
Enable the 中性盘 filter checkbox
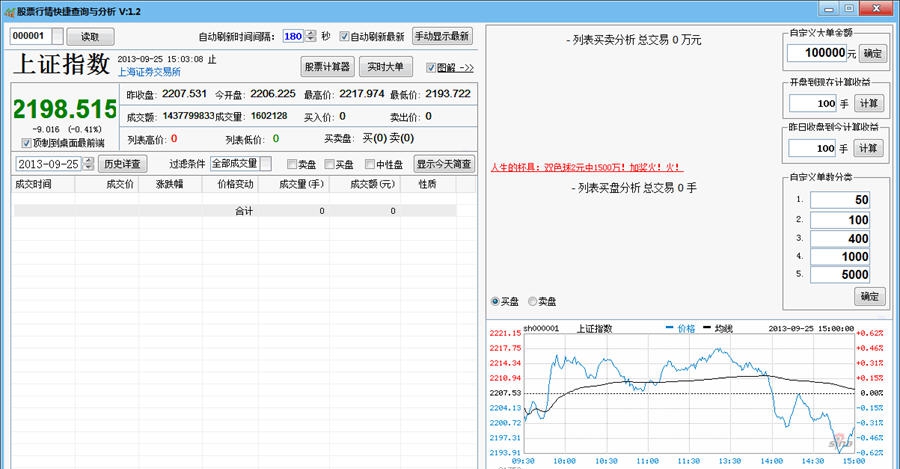pyautogui.click(x=370, y=164)
